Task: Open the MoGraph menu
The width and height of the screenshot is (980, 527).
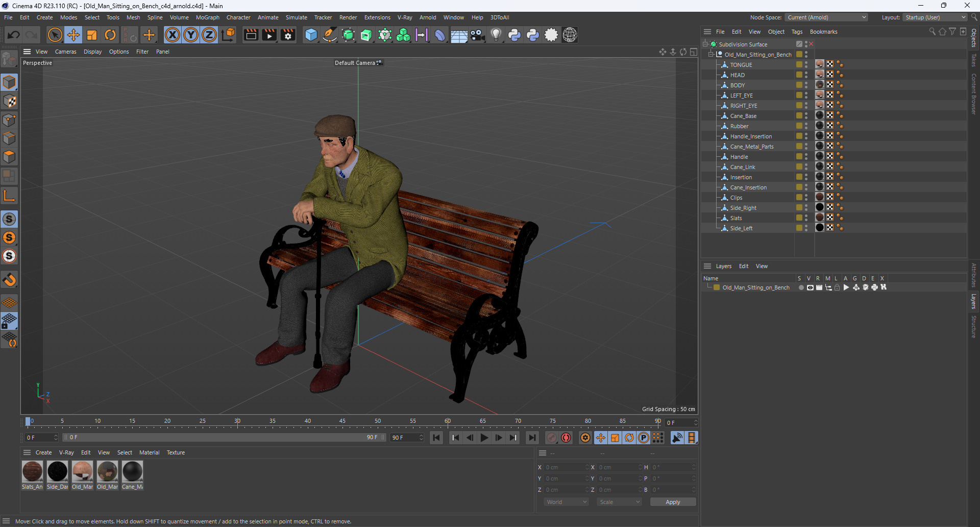Action: click(x=208, y=17)
